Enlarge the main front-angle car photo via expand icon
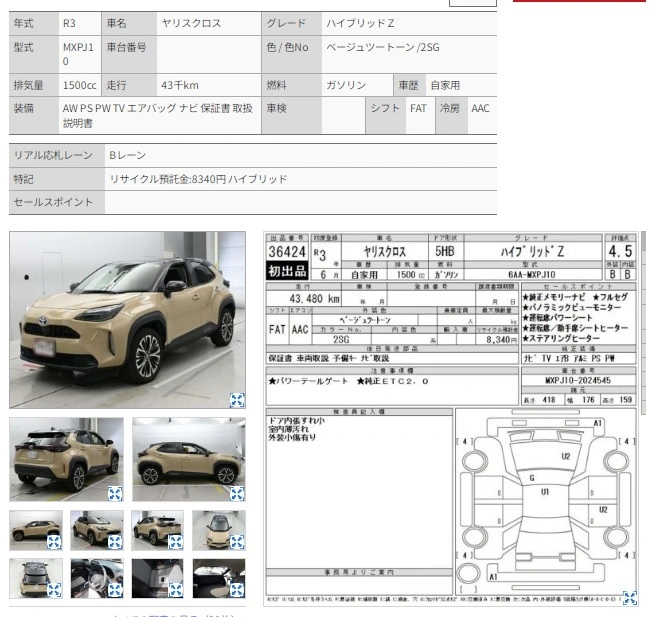The image size is (655, 617). point(237,400)
